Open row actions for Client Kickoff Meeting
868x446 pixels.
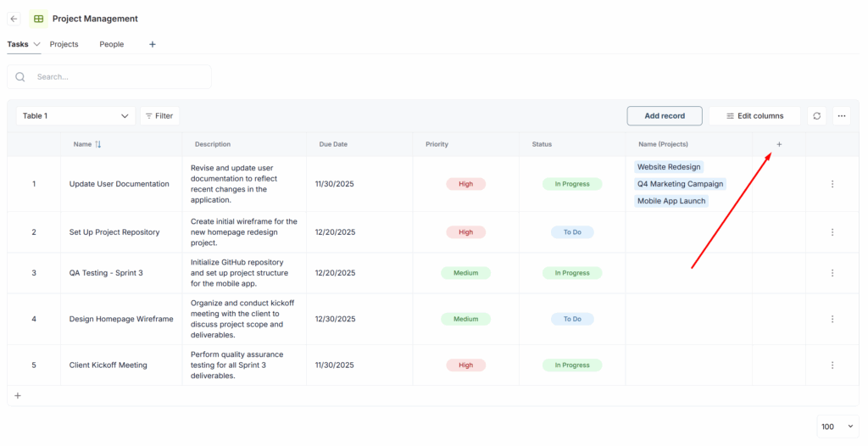tap(832, 365)
